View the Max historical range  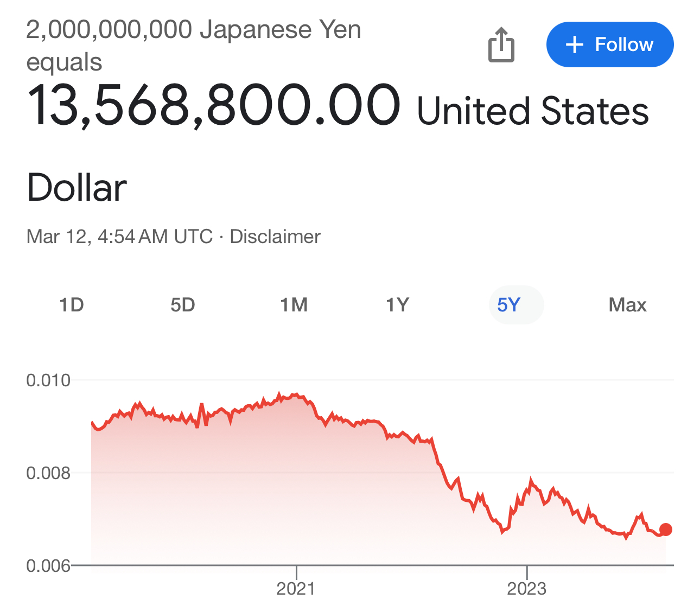628,305
